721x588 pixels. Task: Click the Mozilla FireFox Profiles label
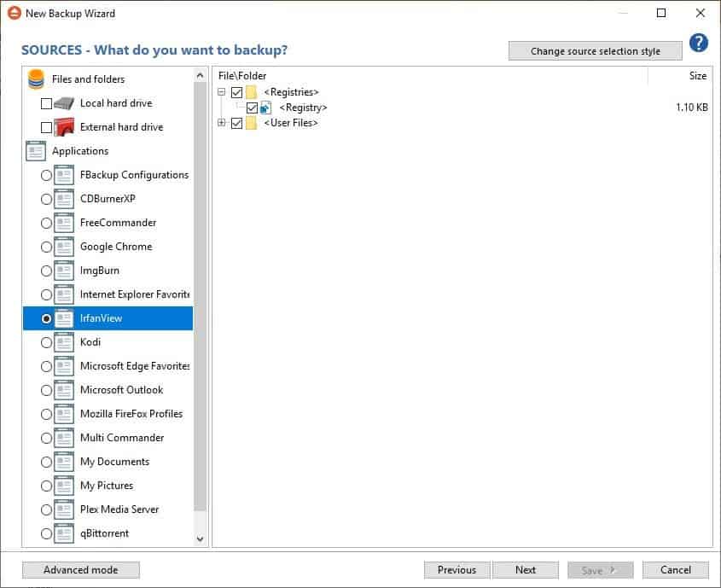click(x=131, y=414)
